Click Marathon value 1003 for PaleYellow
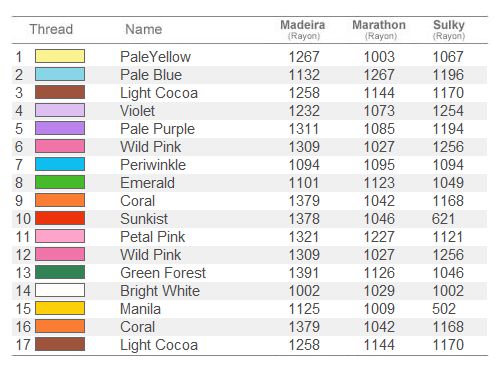The height and width of the screenshot is (366, 500). (379, 57)
